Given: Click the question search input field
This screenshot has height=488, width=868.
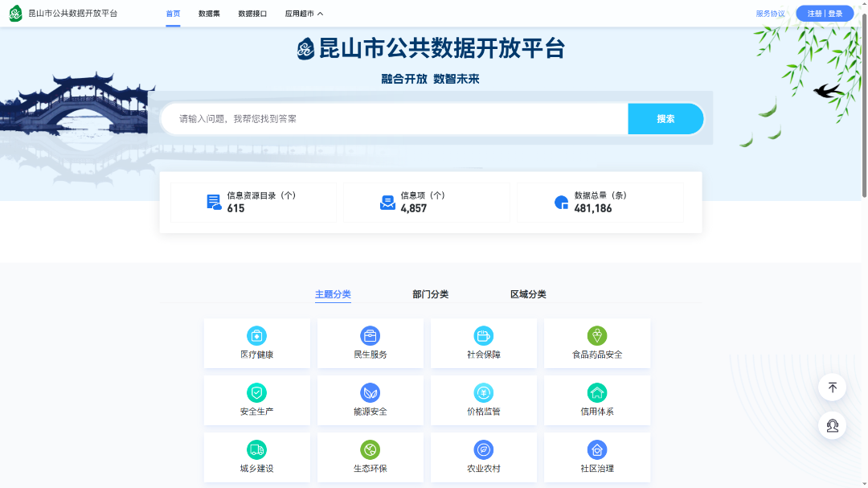Looking at the screenshot, I should 394,119.
